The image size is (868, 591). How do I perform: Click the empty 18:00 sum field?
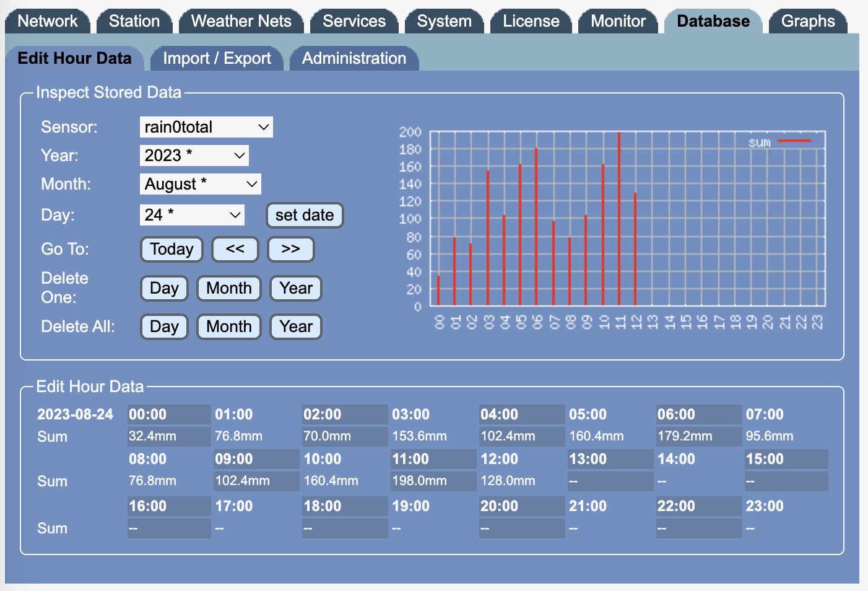coord(345,528)
